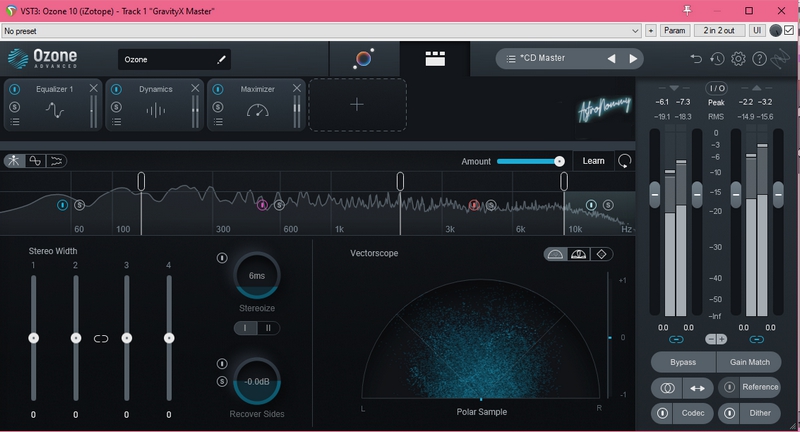Open the 2 in 2 out routing button
The height and width of the screenshot is (432, 800).
[x=719, y=31]
